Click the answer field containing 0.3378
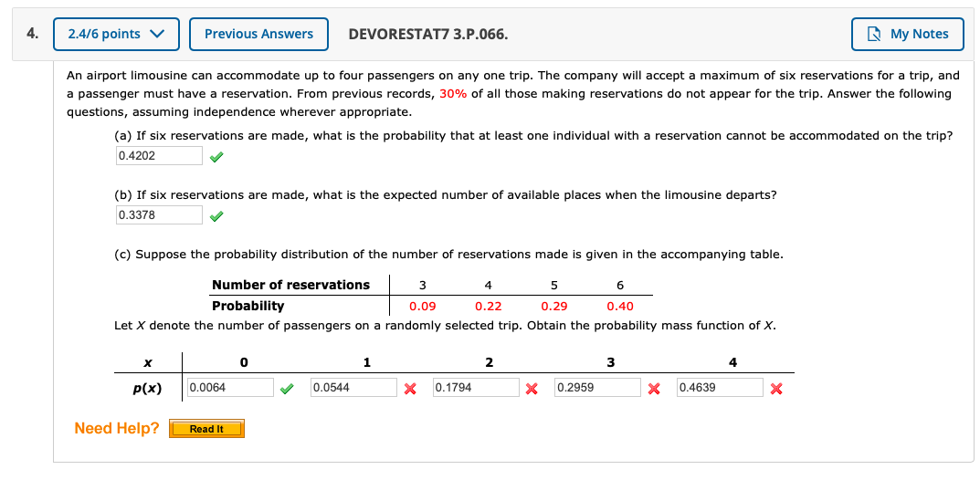The height and width of the screenshot is (480, 980). pos(159,215)
